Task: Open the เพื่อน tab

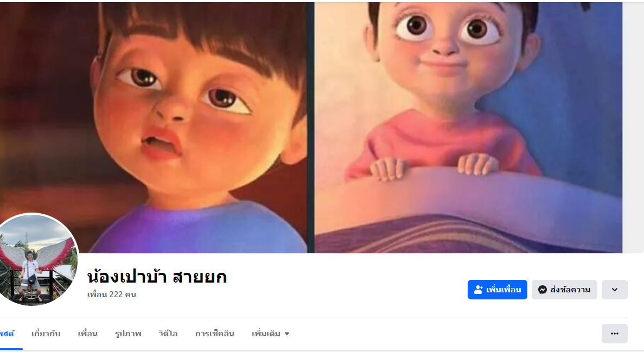Action: point(87,334)
